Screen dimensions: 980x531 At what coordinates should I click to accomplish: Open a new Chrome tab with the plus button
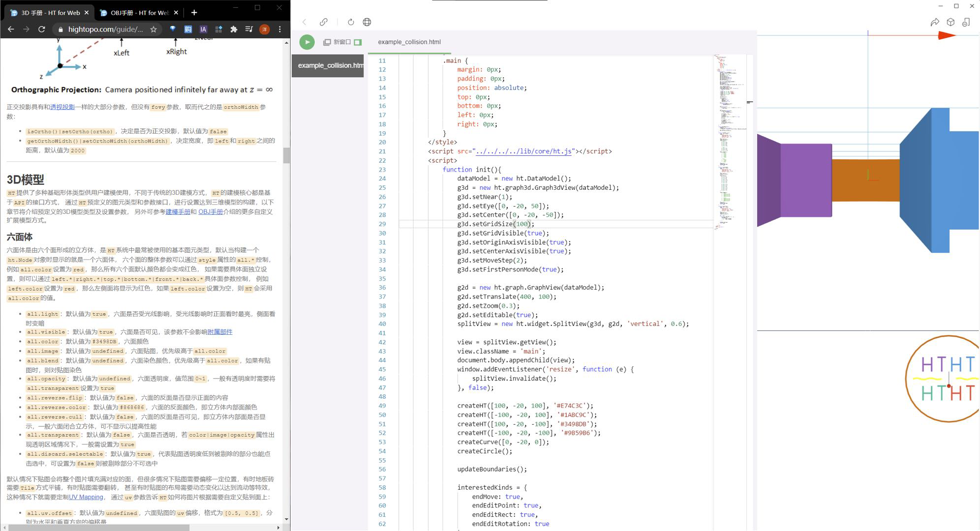[x=194, y=13]
